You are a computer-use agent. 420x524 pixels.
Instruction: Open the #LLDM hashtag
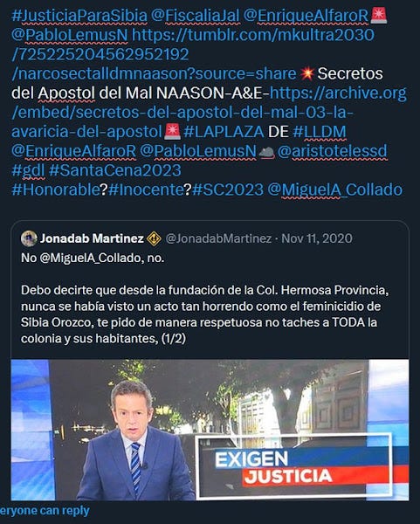[320, 132]
